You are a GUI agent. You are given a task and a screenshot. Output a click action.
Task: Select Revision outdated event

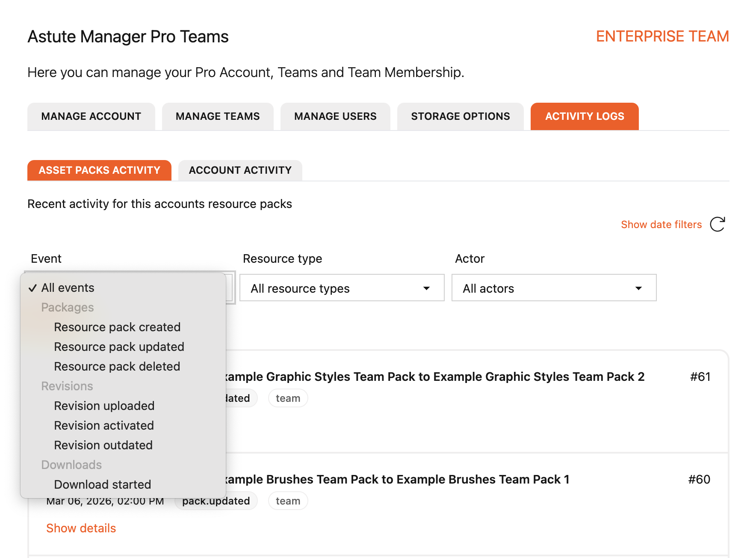point(103,445)
